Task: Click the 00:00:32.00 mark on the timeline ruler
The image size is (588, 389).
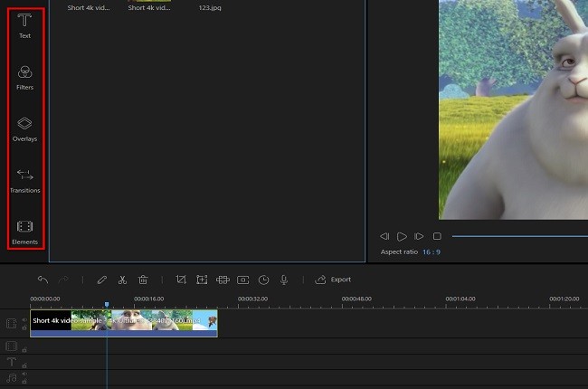Action: click(x=252, y=299)
